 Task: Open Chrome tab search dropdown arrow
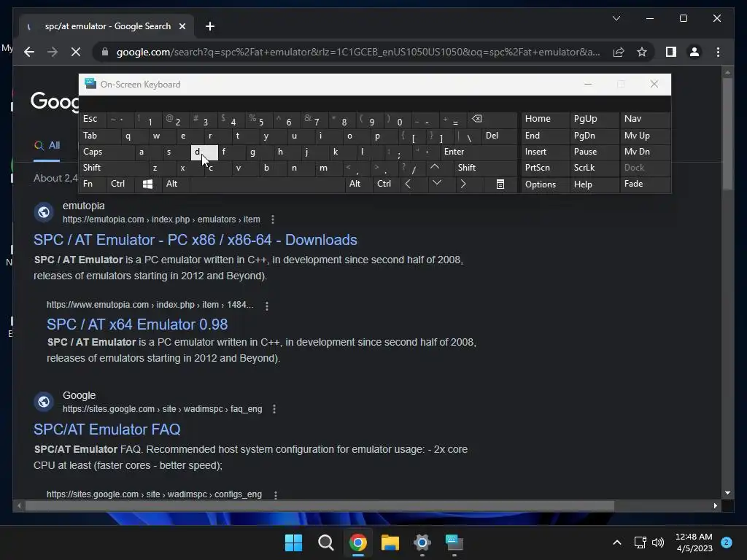(616, 18)
